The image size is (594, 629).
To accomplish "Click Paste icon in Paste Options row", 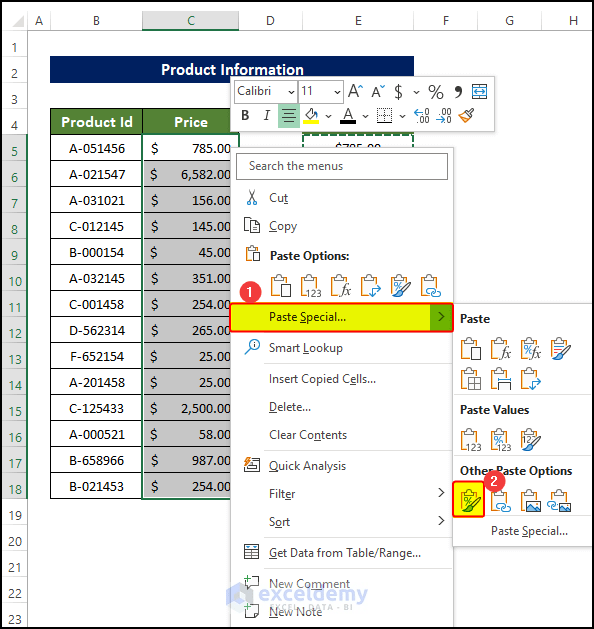I will tap(281, 286).
